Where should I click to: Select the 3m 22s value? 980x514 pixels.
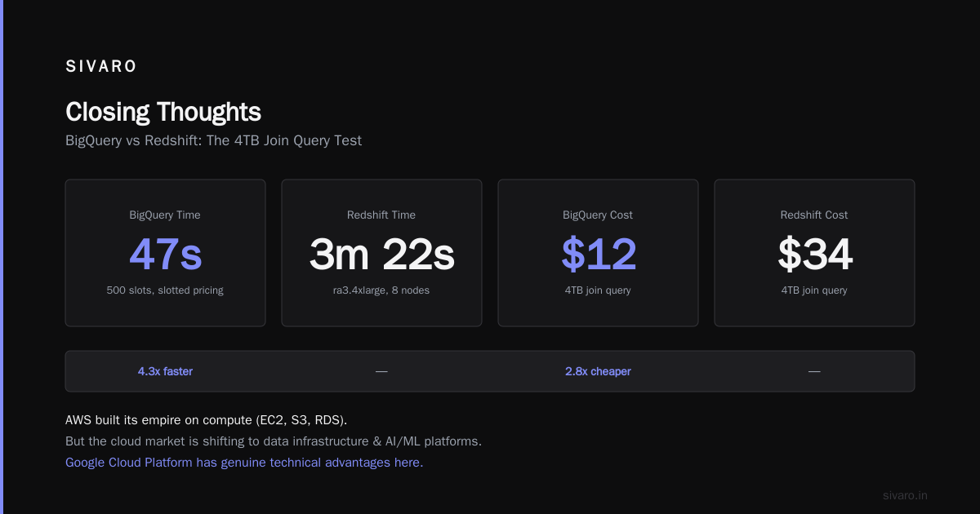click(x=381, y=254)
